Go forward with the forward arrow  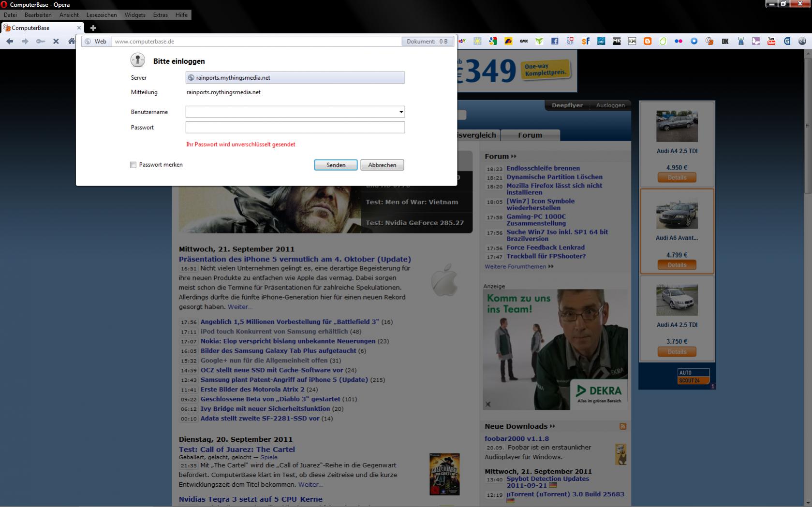pyautogui.click(x=25, y=42)
